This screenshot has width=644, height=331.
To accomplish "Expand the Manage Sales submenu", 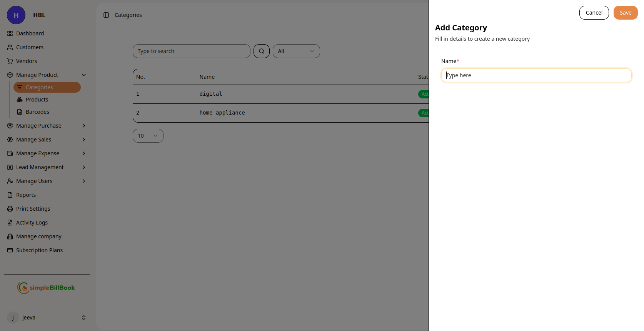I will click(84, 140).
